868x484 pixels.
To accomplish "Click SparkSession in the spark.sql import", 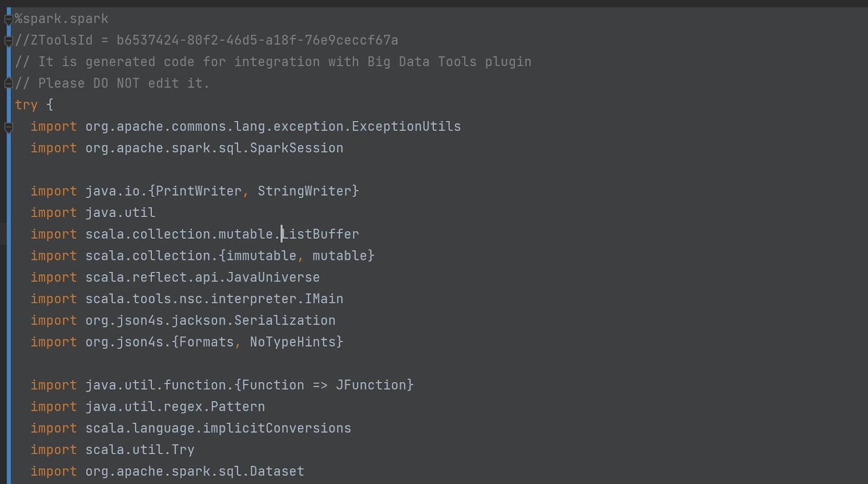I will click(x=296, y=148).
